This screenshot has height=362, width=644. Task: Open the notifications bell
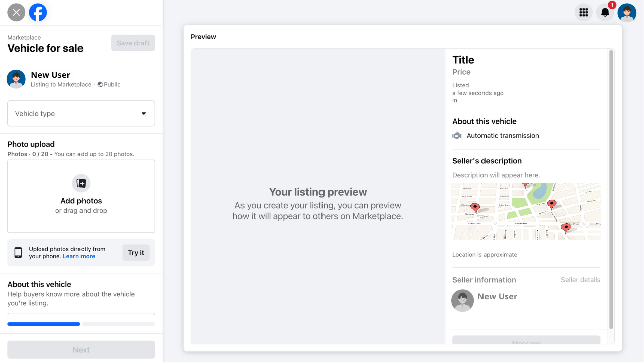(605, 13)
